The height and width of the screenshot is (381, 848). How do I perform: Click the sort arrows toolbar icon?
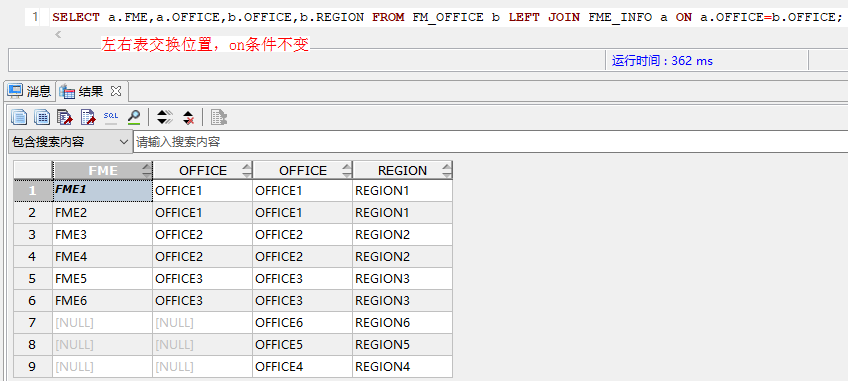(164, 117)
